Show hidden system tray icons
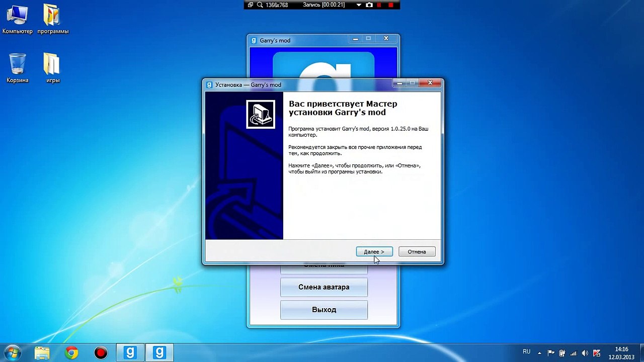The image size is (644, 362). coord(539,353)
